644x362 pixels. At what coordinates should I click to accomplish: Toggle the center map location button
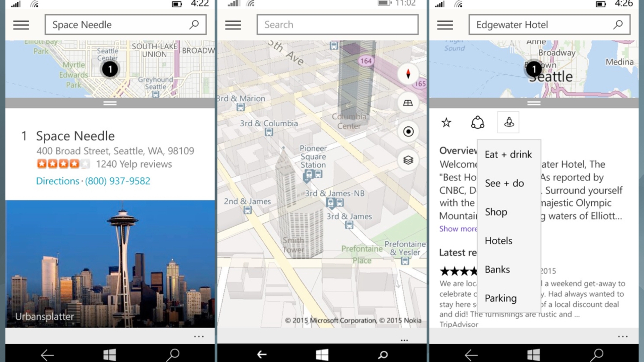point(408,131)
